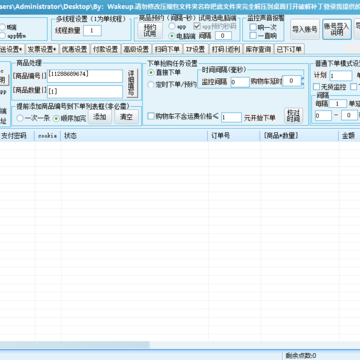Image resolution: width=360 pixels, height=360 pixels.
Task: Click the 商品数量 input box
Action: [x=85, y=92]
